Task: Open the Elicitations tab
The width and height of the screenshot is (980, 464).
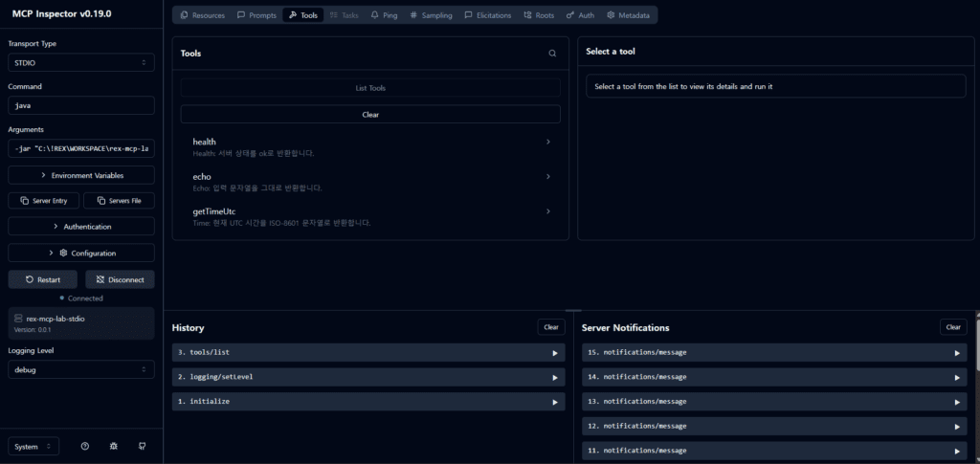Action: (x=487, y=15)
